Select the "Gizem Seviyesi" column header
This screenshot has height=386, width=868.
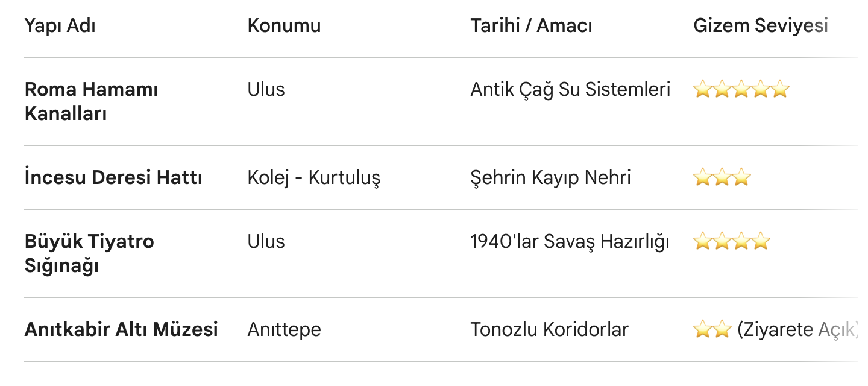point(761,26)
